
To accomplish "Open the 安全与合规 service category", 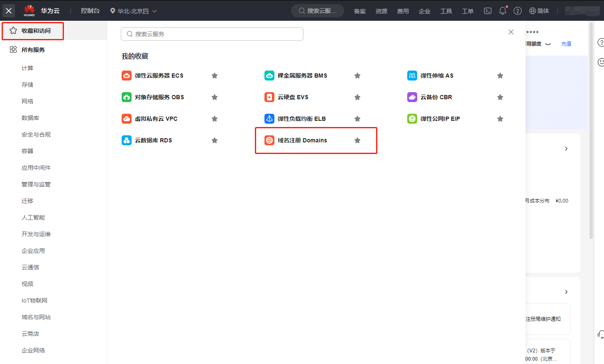I will point(36,134).
